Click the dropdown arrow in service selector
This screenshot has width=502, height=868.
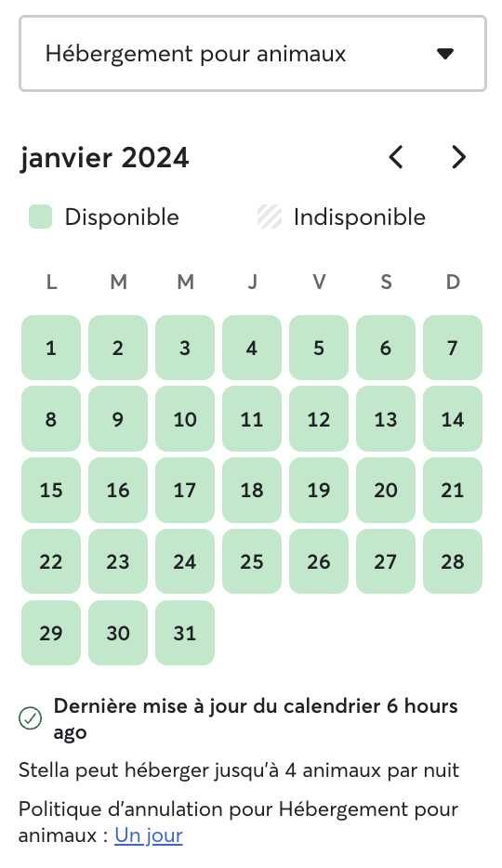[445, 54]
